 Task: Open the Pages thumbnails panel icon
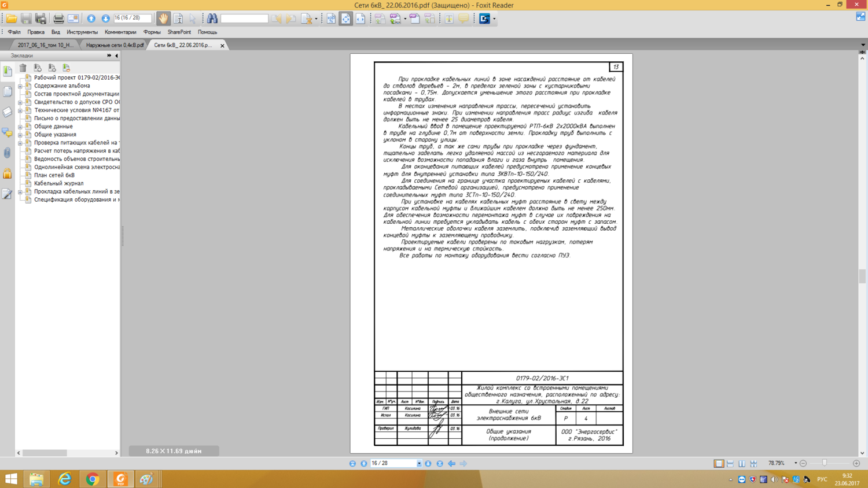[8, 91]
